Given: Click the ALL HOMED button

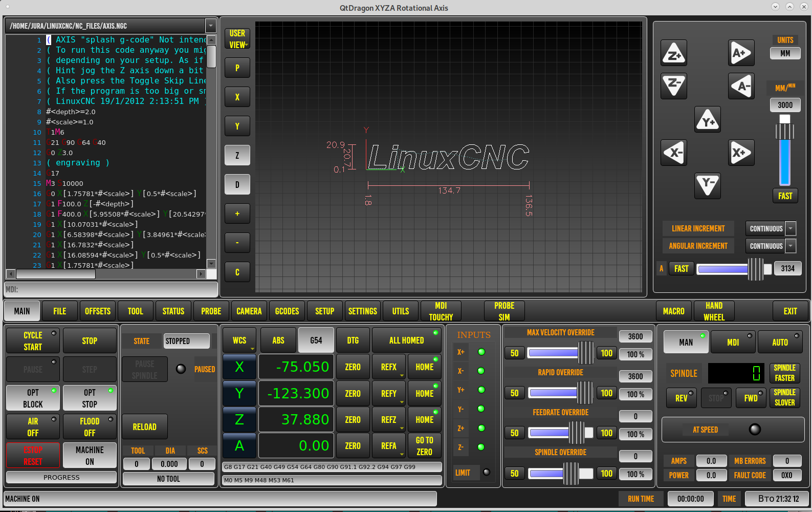Looking at the screenshot, I should (x=407, y=340).
